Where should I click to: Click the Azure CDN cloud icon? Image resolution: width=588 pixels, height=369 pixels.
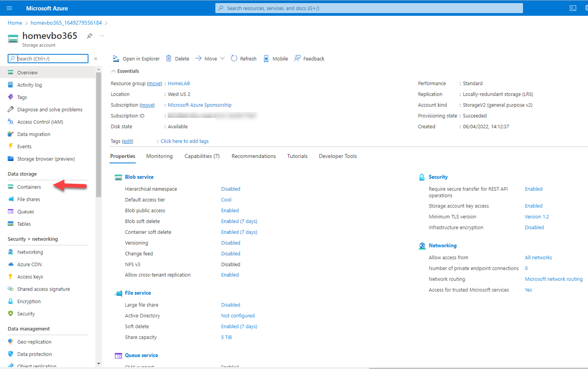pyautogui.click(x=11, y=264)
